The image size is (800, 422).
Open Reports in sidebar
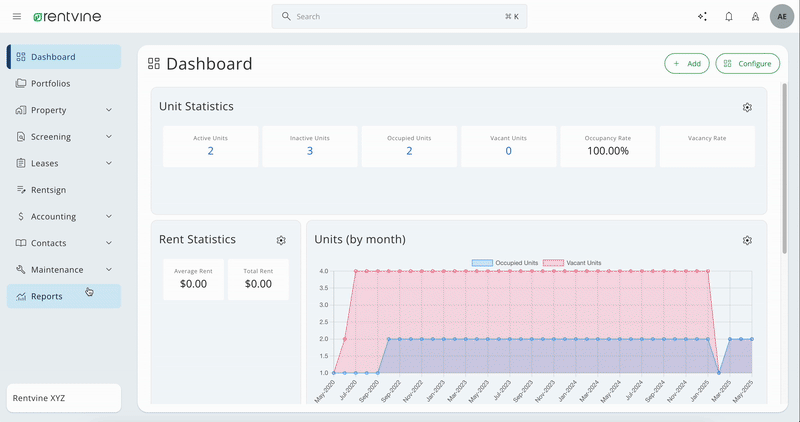[x=64, y=296]
